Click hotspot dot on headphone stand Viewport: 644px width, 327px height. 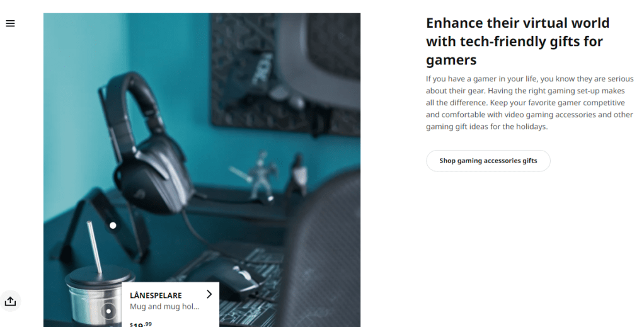click(x=113, y=225)
